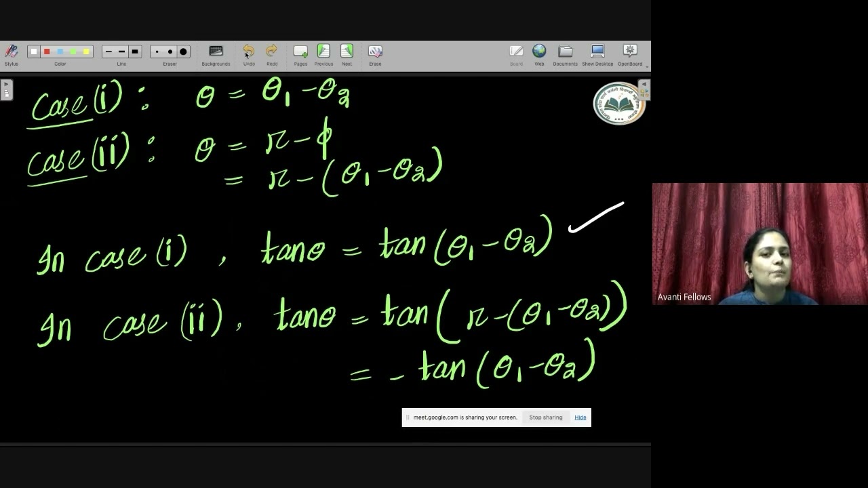Select the medium line width
Image resolution: width=868 pixels, height=488 pixels.
(x=121, y=52)
